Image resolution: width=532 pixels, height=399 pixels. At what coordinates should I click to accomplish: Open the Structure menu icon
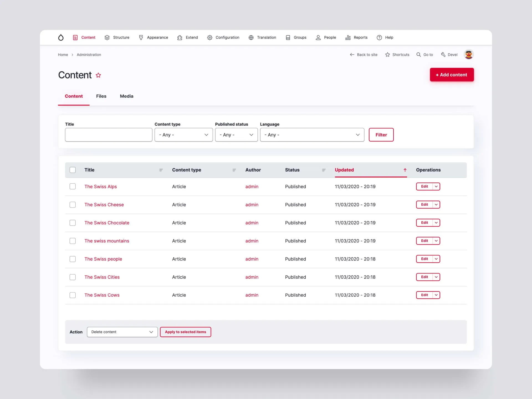point(107,37)
